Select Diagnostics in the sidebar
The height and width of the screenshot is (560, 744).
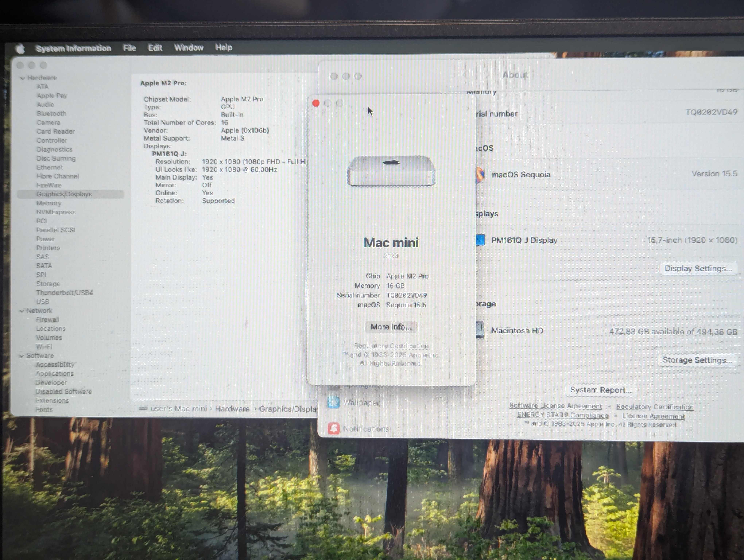point(54,149)
